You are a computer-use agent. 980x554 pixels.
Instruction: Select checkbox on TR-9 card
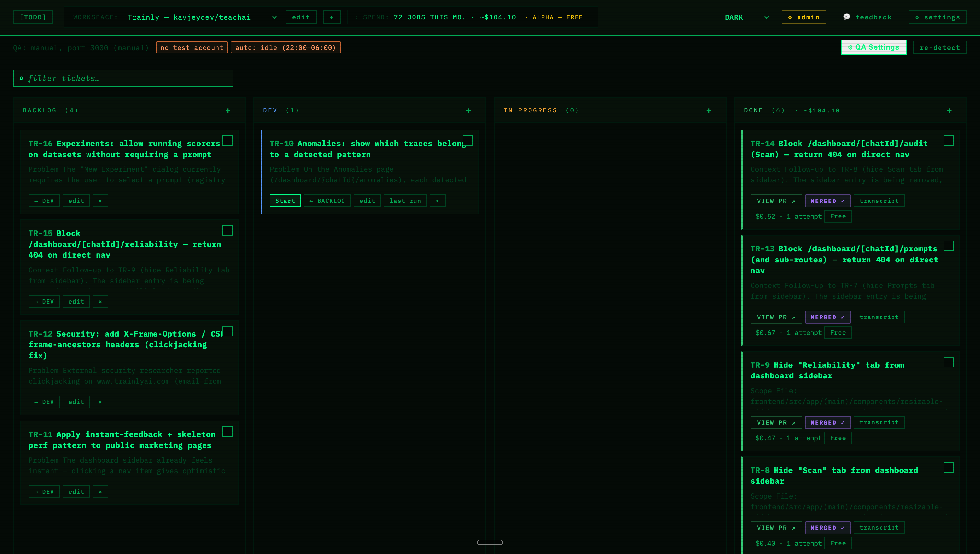pyautogui.click(x=949, y=362)
